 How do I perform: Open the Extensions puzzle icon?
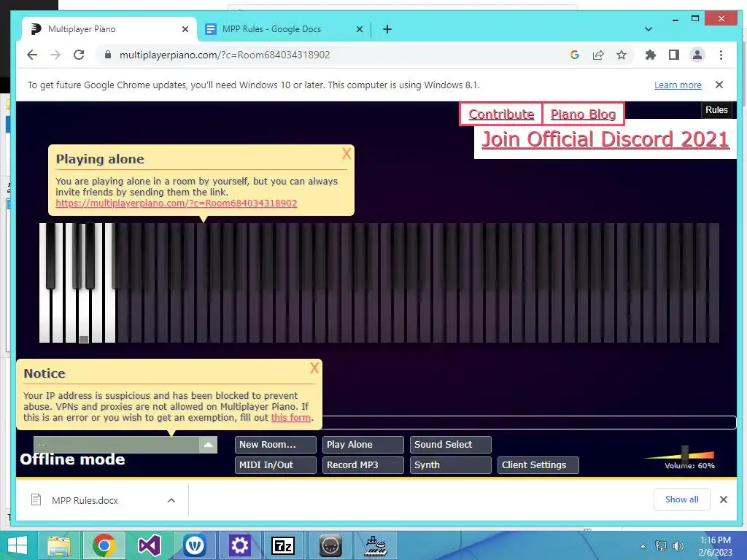(x=650, y=55)
